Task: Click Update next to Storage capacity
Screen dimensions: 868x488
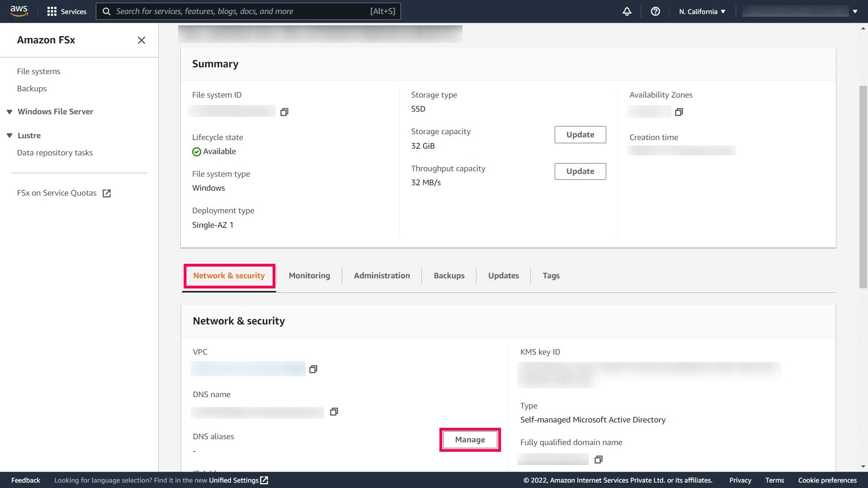Action: (x=580, y=135)
